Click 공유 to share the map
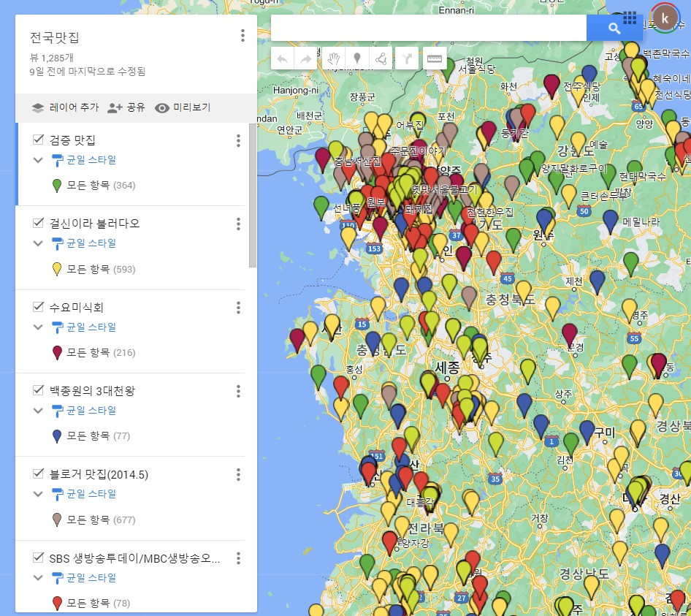The width and height of the screenshot is (691, 616). pos(136,107)
